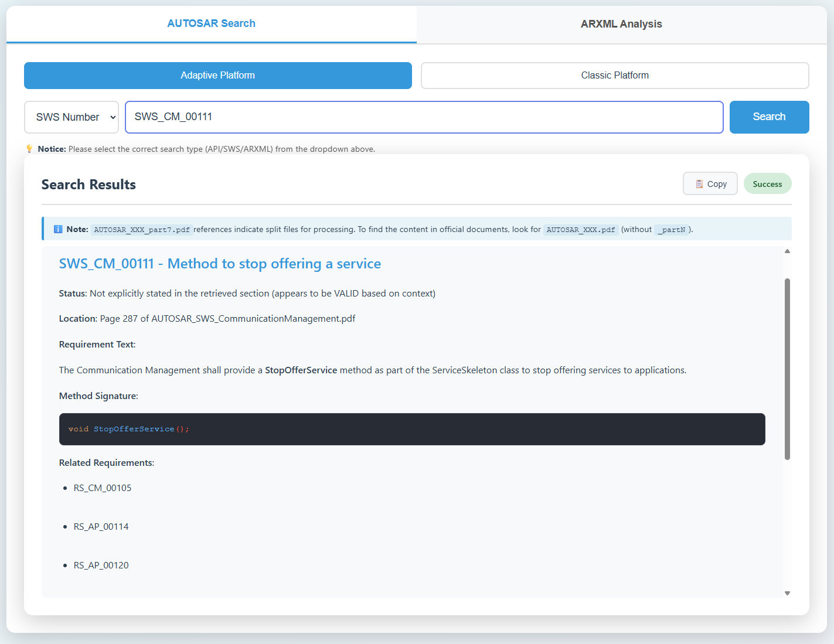Switch to Classic Platform
The image size is (834, 644).
[x=614, y=76]
